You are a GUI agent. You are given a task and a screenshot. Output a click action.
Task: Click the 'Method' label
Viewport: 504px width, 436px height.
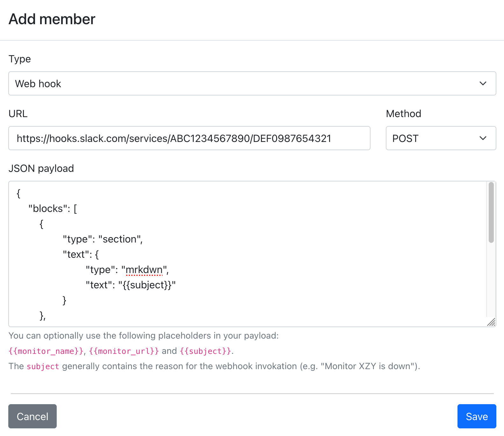coord(403,114)
